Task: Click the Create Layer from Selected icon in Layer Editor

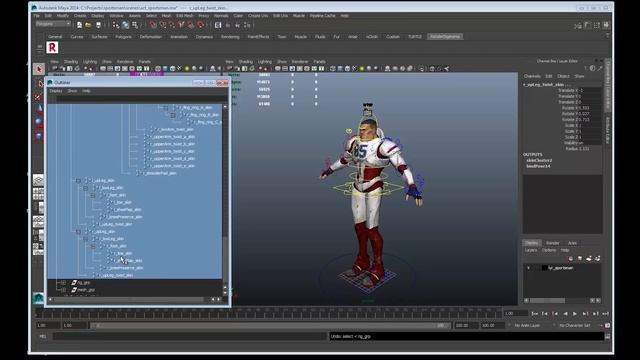Action: 598,258
